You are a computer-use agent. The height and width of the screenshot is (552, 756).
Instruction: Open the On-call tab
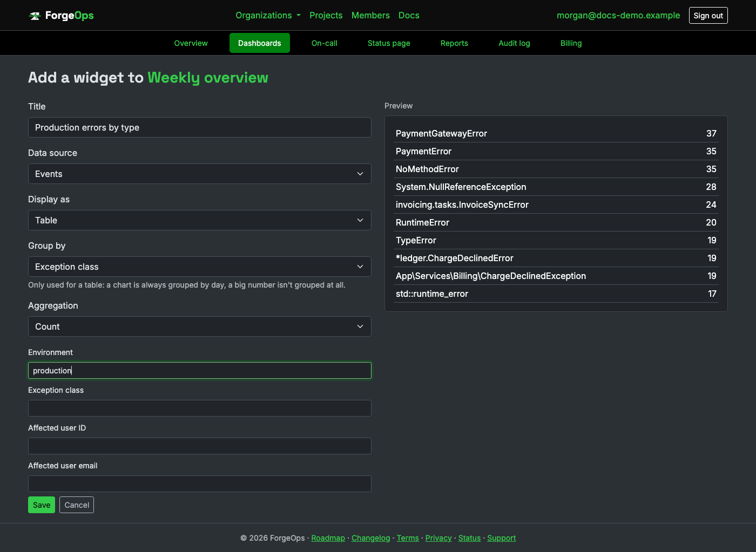[325, 43]
